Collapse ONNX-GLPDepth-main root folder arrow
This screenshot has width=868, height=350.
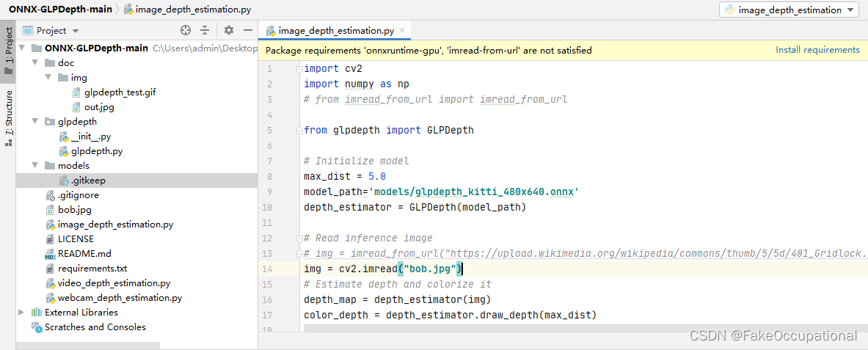point(21,48)
